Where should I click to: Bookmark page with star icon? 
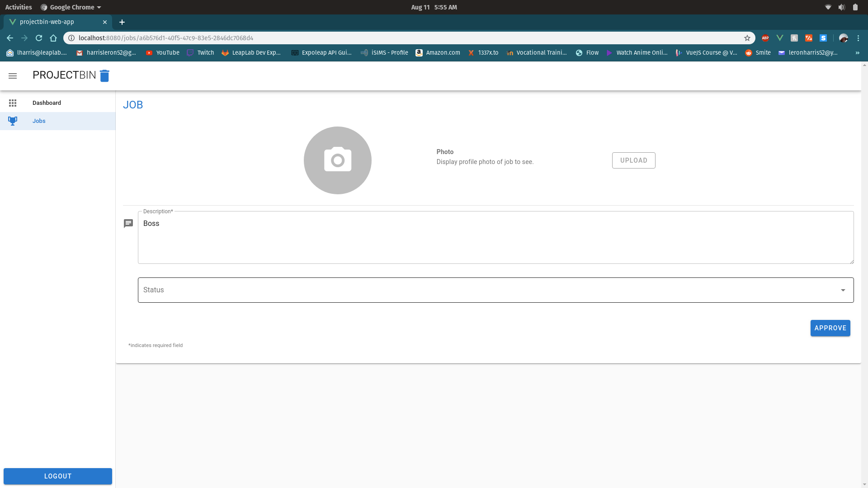click(747, 38)
